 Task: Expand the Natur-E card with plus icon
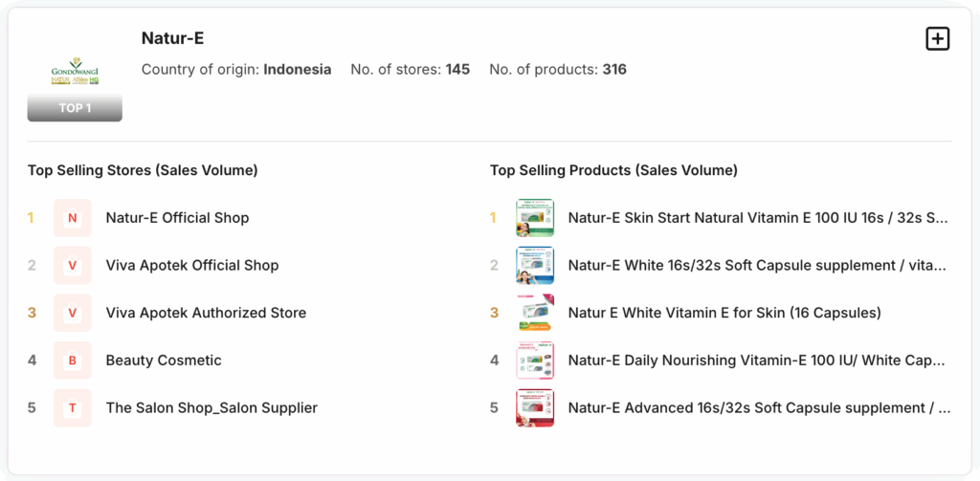tap(937, 39)
